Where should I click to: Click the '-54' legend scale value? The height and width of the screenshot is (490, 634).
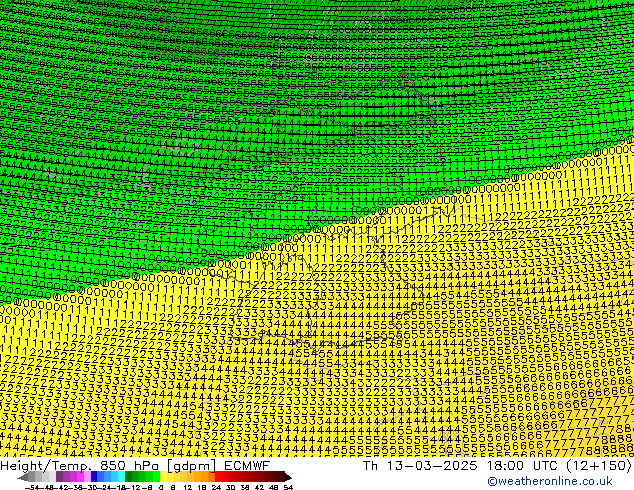click(32, 487)
